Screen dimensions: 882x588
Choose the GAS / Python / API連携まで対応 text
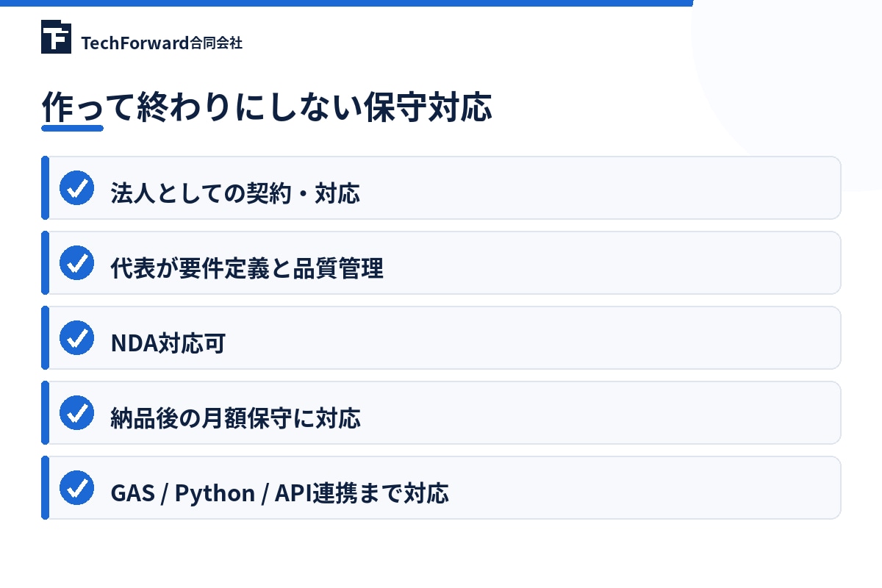tap(279, 493)
